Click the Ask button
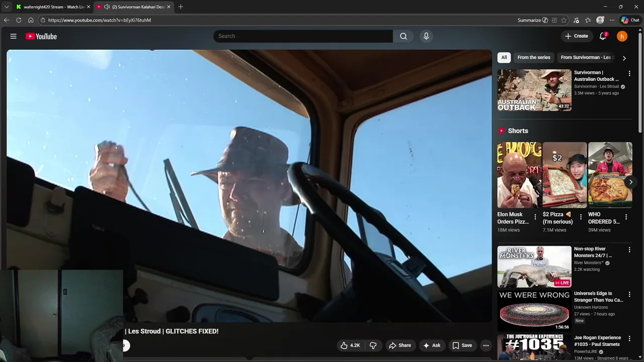This screenshot has width=644, height=362. (x=432, y=345)
